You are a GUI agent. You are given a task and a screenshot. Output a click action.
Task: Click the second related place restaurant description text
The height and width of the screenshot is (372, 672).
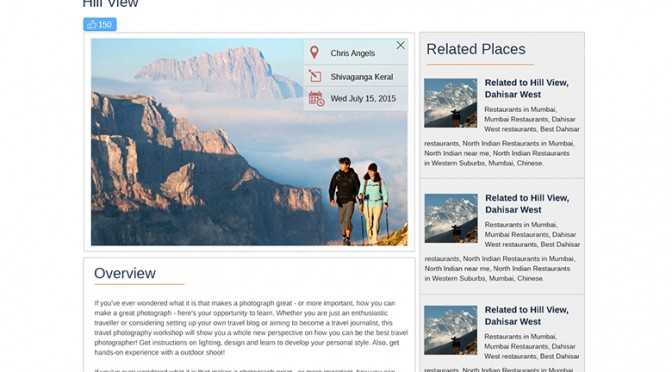coord(502,252)
